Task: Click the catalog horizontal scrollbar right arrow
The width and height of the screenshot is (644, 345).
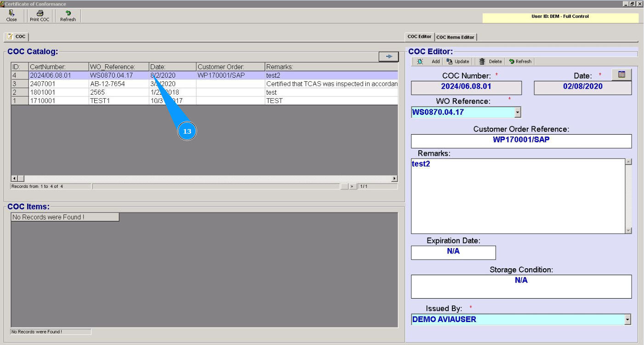Action: [x=394, y=178]
